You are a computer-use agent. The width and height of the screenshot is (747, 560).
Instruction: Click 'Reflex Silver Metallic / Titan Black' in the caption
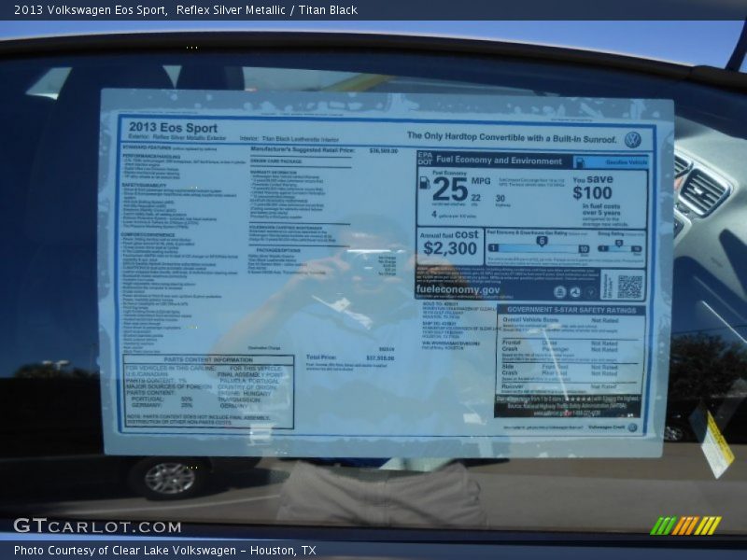point(267,9)
